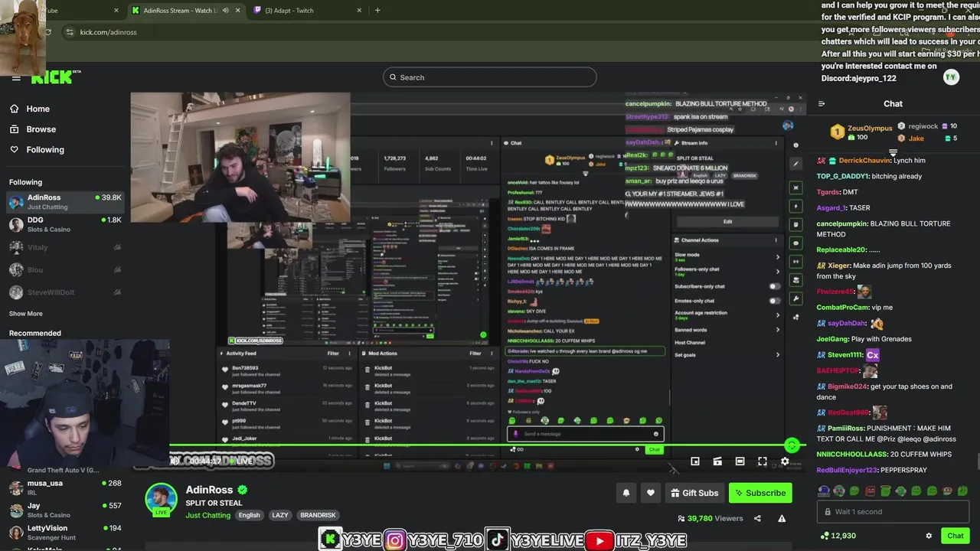Mute the AdinRoss Stream browser tab audio
Screen dimensions: 980x551
coord(225,11)
